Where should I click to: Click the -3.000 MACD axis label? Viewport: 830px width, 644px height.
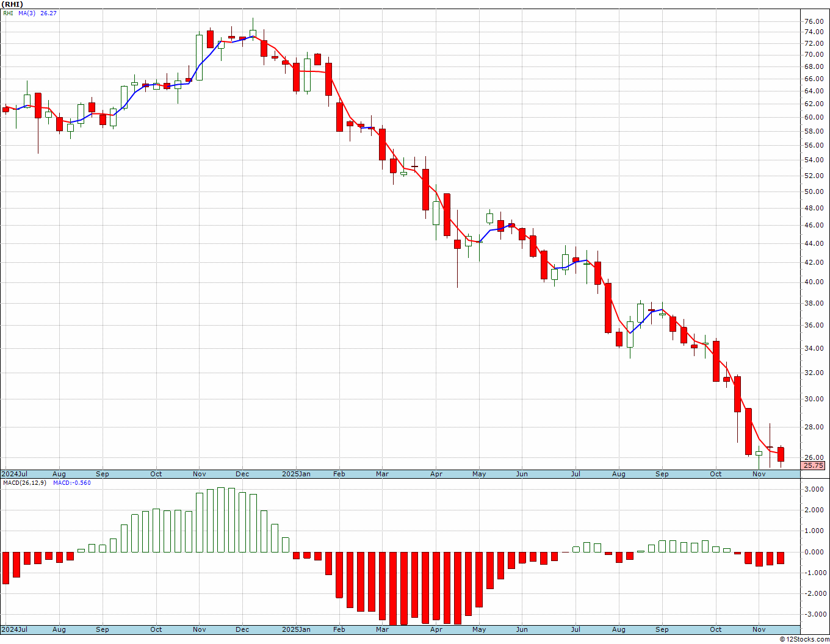(815, 614)
